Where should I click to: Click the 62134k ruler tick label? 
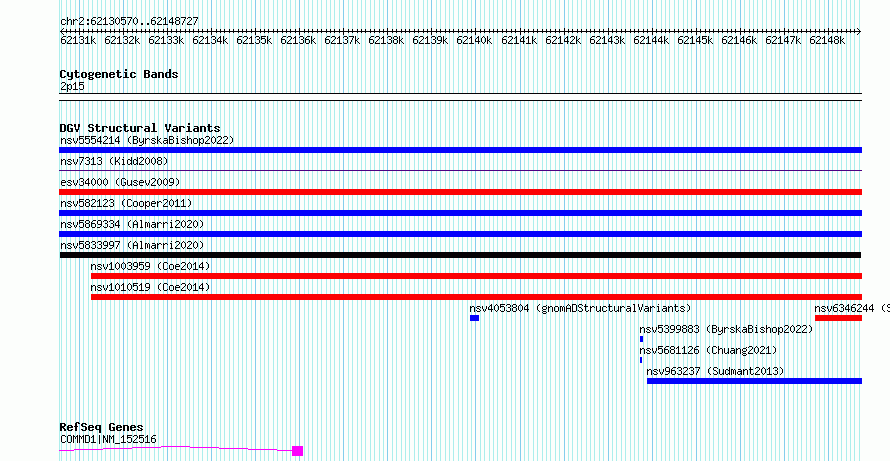pos(210,41)
